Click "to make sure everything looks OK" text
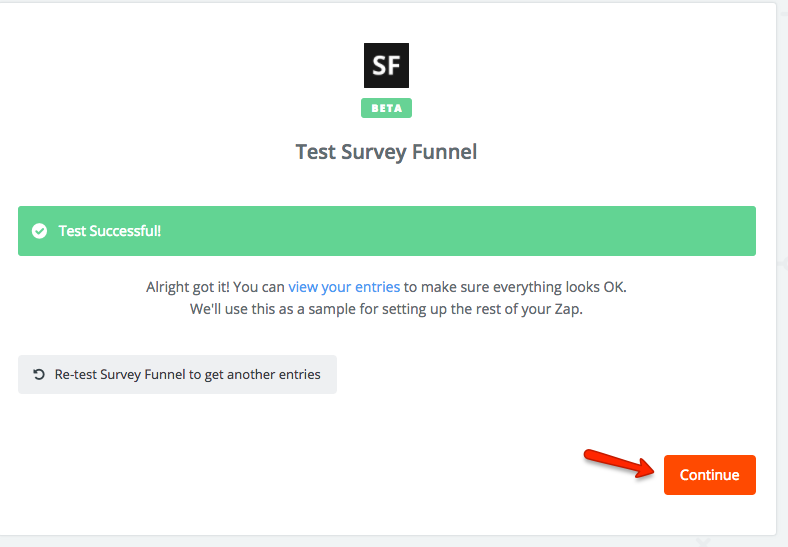This screenshot has width=788, height=547. click(x=515, y=287)
